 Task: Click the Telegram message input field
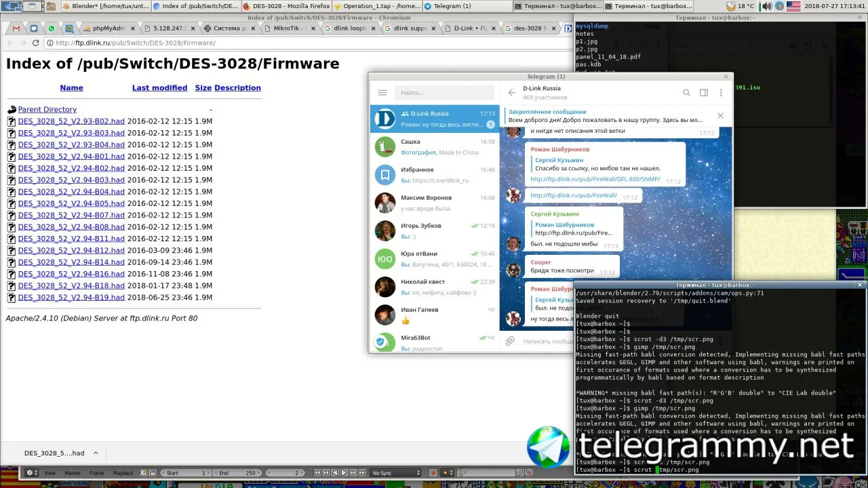pyautogui.click(x=548, y=342)
